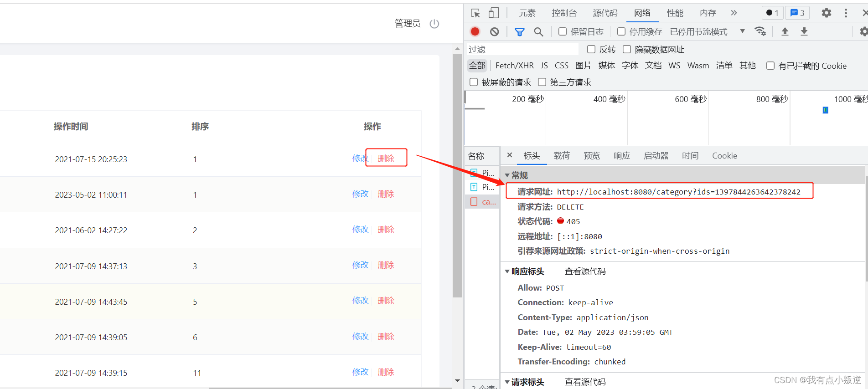
Task: Select the first Pi... request entry
Action: pyautogui.click(x=482, y=173)
